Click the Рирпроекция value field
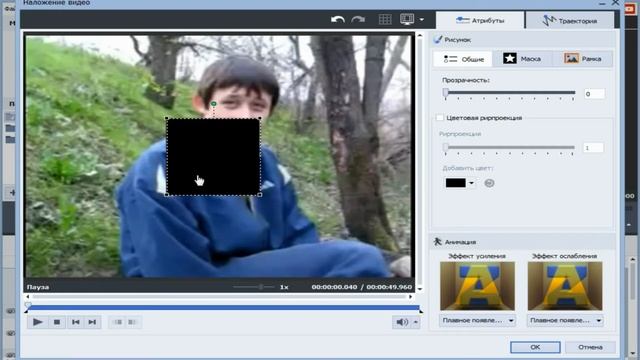This screenshot has width=640, height=360. [x=593, y=148]
